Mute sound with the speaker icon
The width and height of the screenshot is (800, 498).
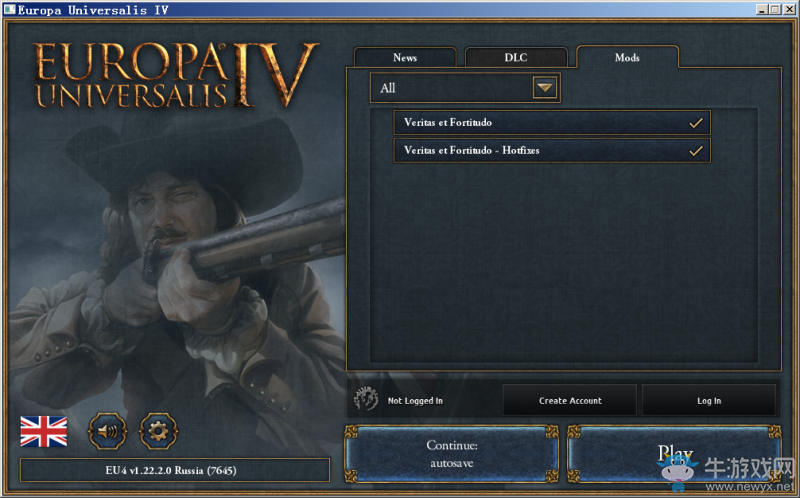click(x=107, y=431)
